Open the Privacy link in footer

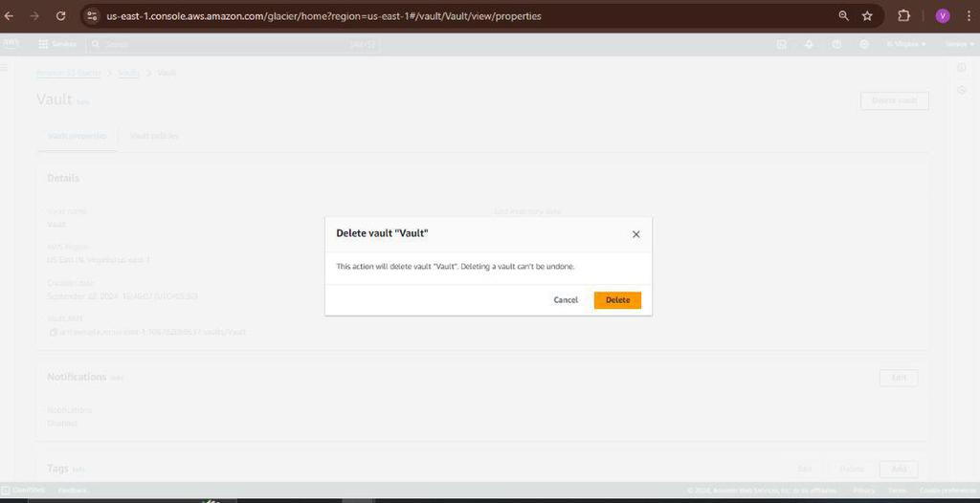pyautogui.click(x=864, y=492)
